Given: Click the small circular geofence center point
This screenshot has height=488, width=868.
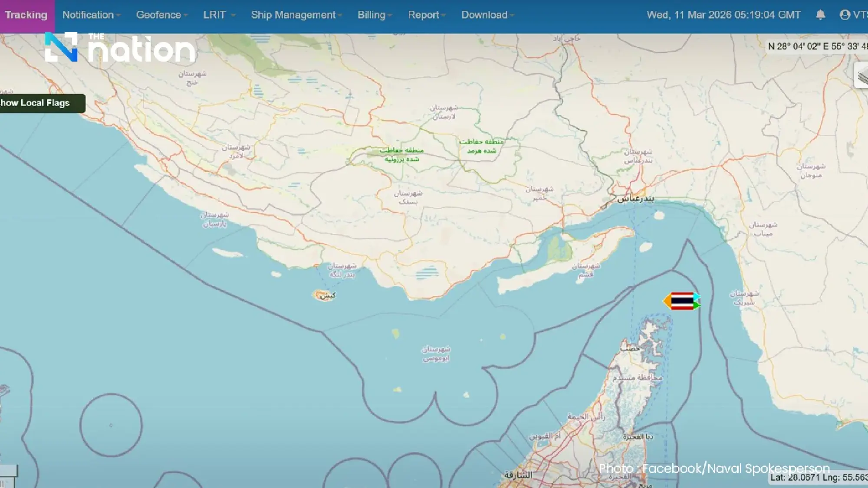Looking at the screenshot, I should coord(111,426).
